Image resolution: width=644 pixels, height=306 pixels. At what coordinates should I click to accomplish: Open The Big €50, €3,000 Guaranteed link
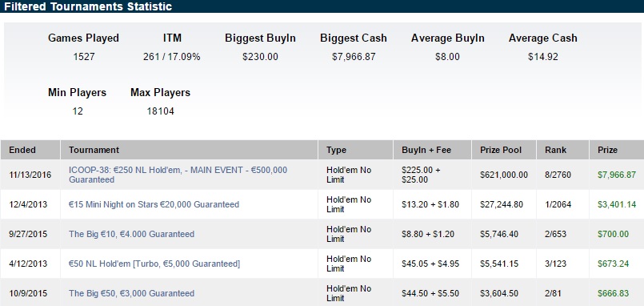[x=131, y=293]
